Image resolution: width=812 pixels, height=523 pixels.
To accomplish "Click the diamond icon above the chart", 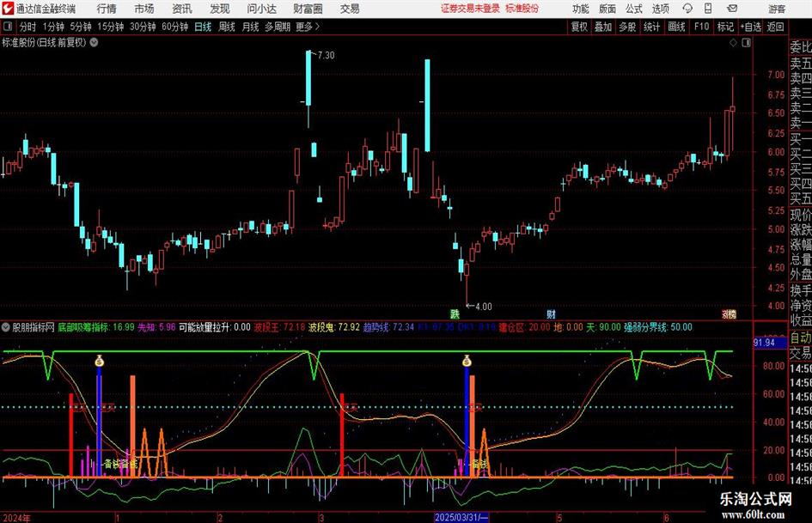I will [x=733, y=43].
